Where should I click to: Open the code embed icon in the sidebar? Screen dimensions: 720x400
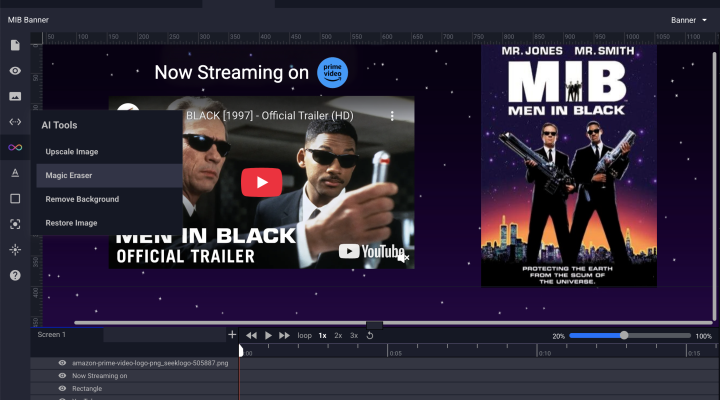(15, 122)
